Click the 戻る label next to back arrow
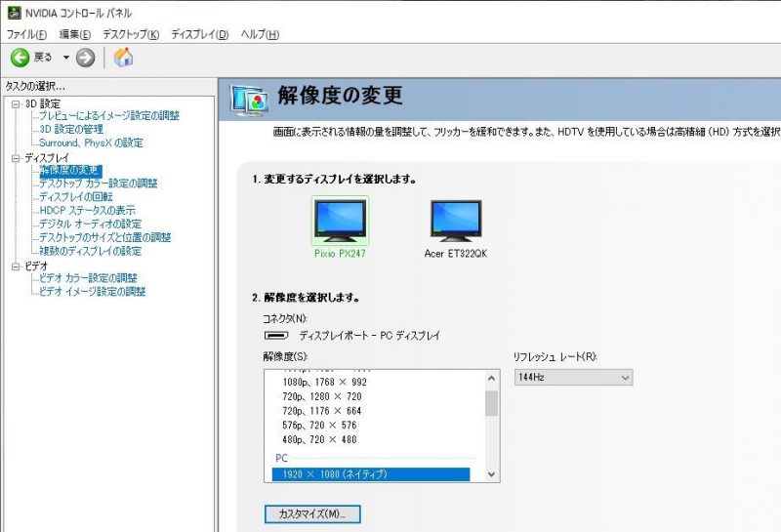The width and height of the screenshot is (781, 532). [43, 58]
